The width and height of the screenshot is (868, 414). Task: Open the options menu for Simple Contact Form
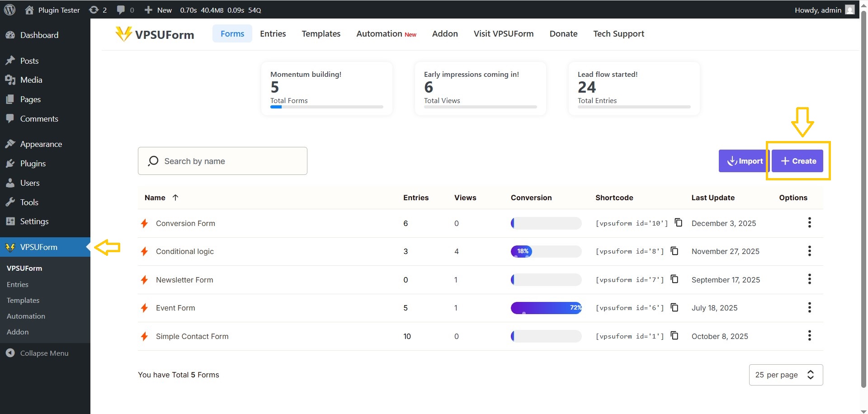point(809,335)
